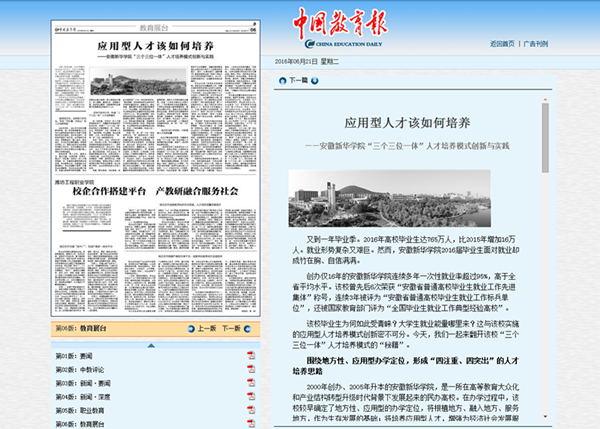The width and height of the screenshot is (600, 429).
Task: Select 第02版：中教评论 in page list
Action: pos(84,369)
